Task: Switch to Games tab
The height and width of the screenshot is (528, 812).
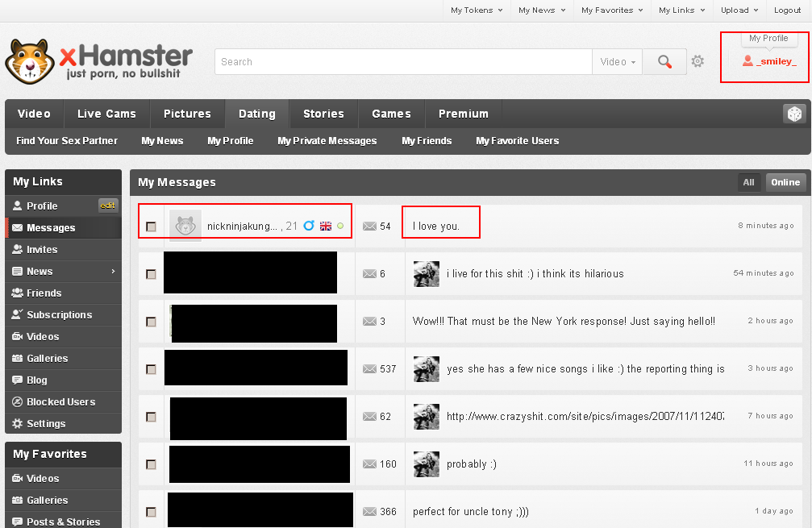Action: (392, 114)
